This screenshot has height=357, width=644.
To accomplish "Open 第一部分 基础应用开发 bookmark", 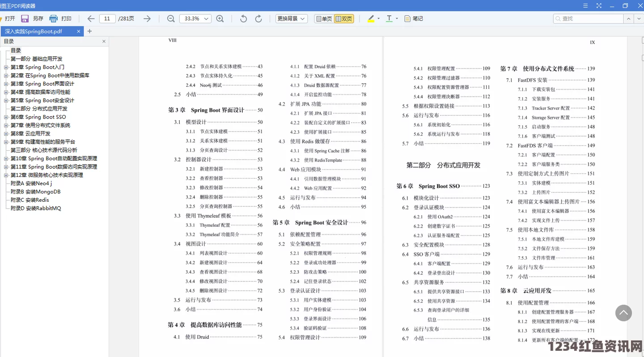I will click(36, 59).
